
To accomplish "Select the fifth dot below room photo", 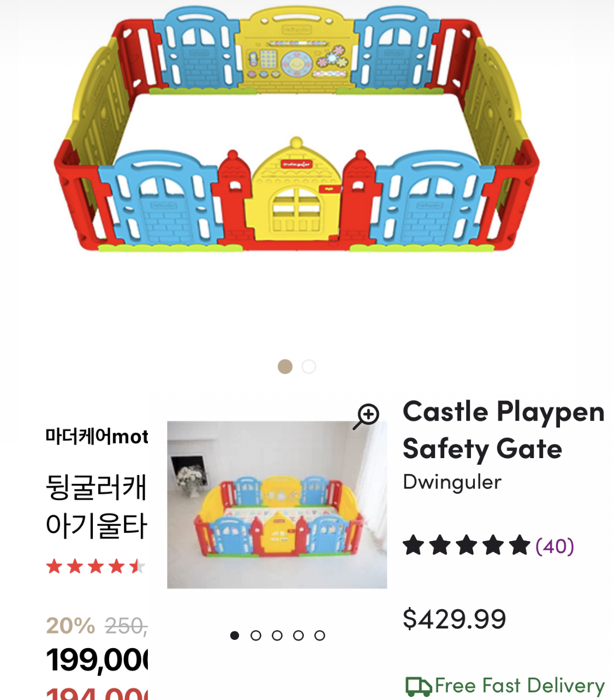I will (x=320, y=636).
